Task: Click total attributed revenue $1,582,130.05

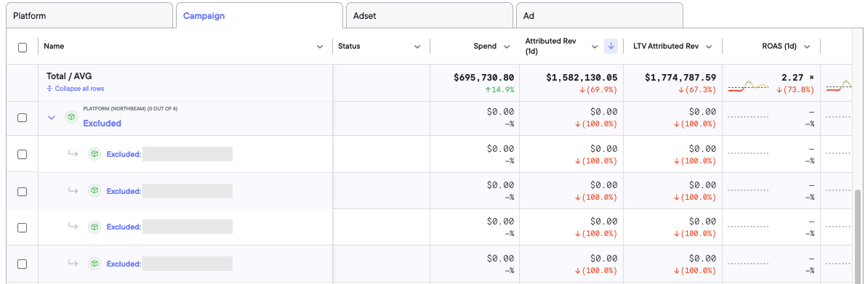Action: tap(582, 78)
